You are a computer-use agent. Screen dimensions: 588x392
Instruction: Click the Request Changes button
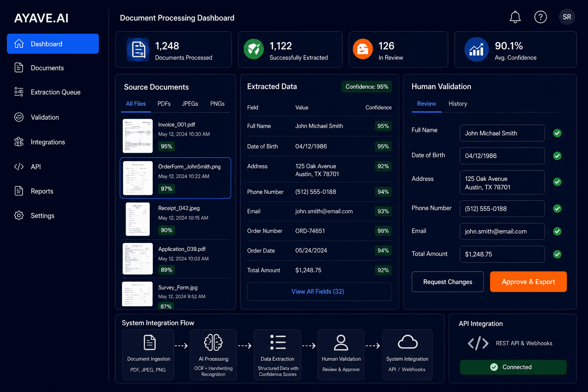tap(448, 282)
